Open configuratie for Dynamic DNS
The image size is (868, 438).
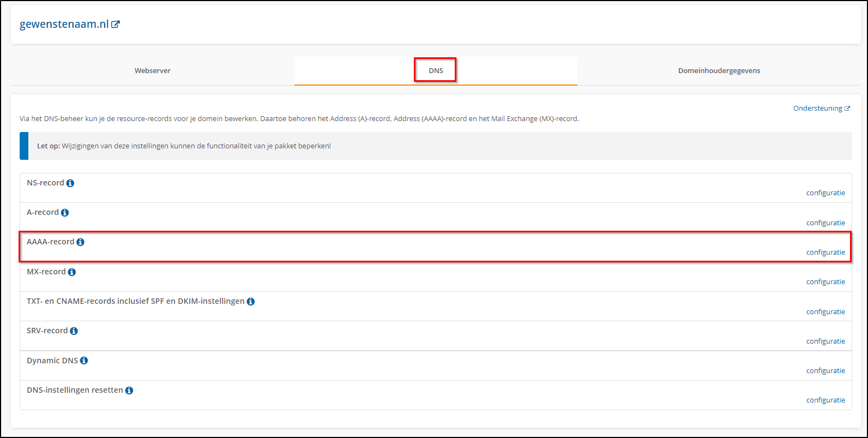click(x=825, y=371)
